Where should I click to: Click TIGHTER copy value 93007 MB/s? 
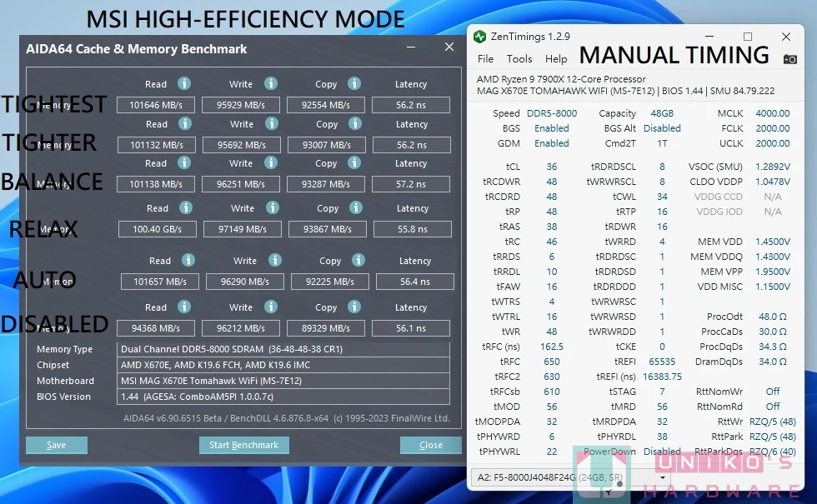point(327,145)
